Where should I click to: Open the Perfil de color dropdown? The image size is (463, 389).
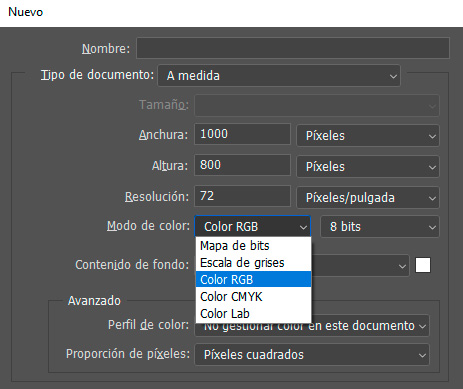[312, 326]
